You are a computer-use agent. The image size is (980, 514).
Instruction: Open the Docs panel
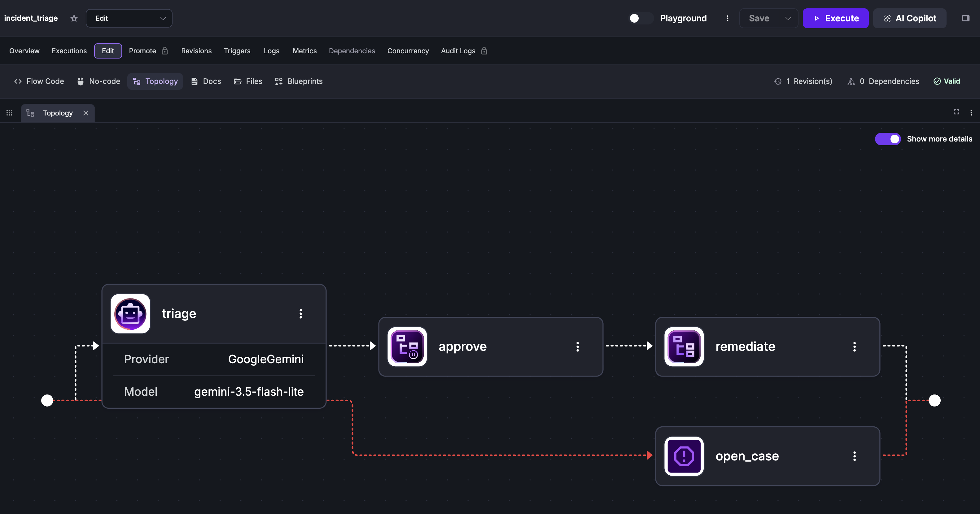point(206,81)
